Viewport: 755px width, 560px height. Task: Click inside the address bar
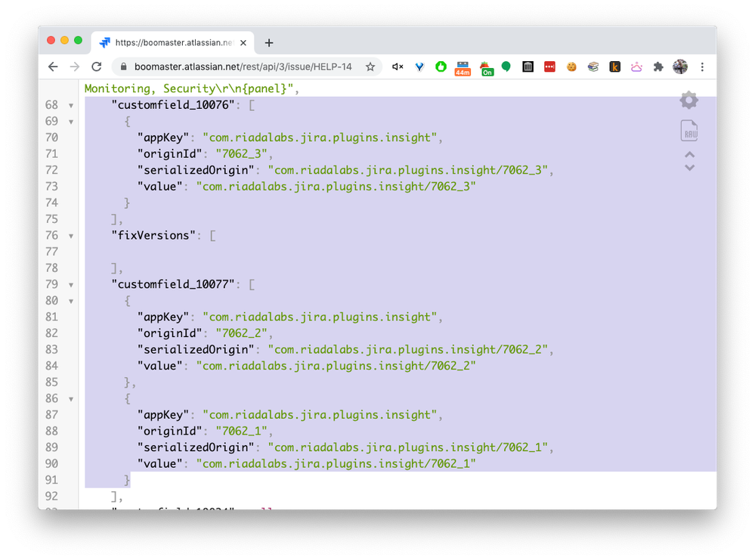(242, 67)
